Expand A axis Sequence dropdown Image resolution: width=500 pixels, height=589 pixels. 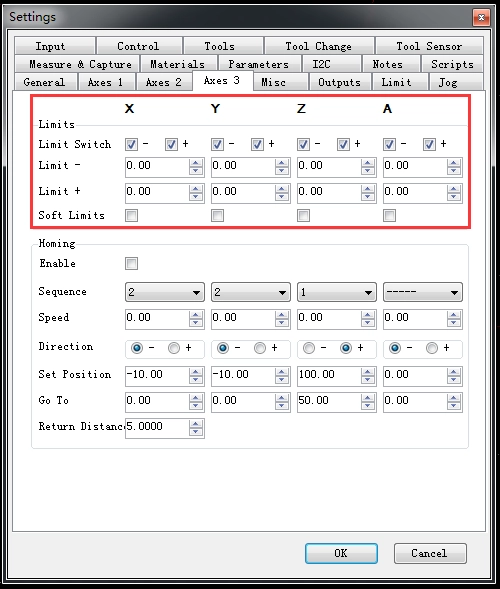tap(423, 292)
